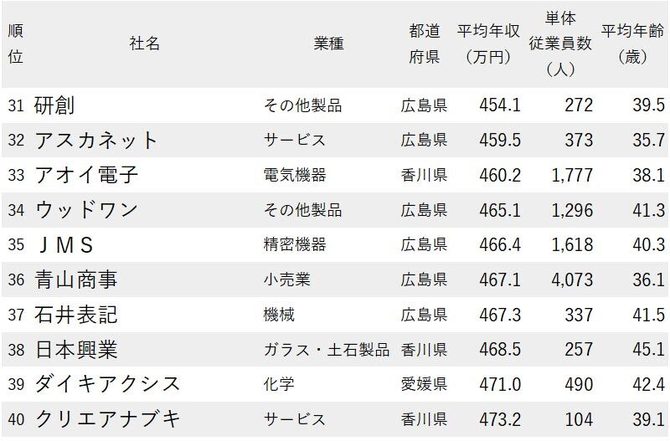Click the 都道府県 column header
This screenshot has width=670, height=441.
click(x=424, y=43)
